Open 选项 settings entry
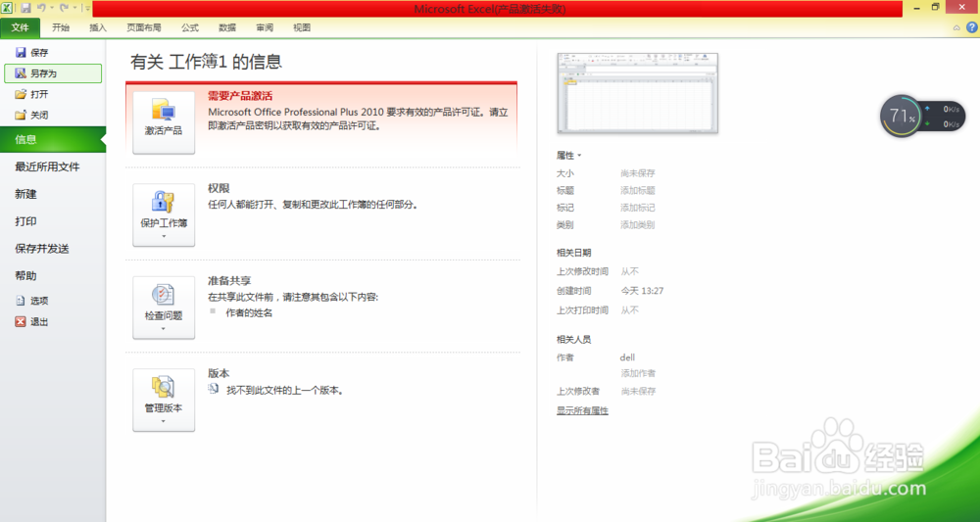The image size is (980, 522). tap(32, 301)
